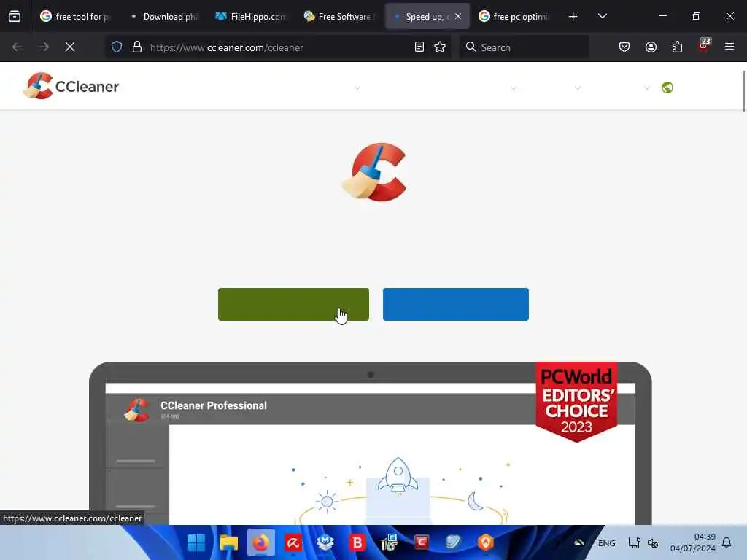
Task: Open Firefox View icon in tab bar
Action: point(15,16)
